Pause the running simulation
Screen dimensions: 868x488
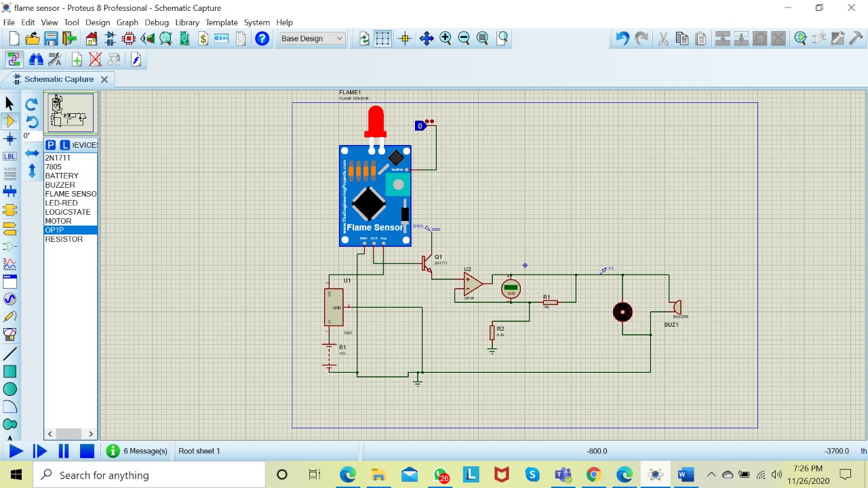(x=64, y=451)
